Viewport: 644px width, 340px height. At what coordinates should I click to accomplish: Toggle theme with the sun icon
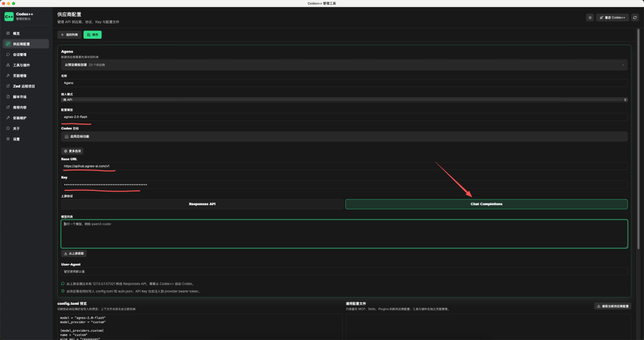click(590, 18)
